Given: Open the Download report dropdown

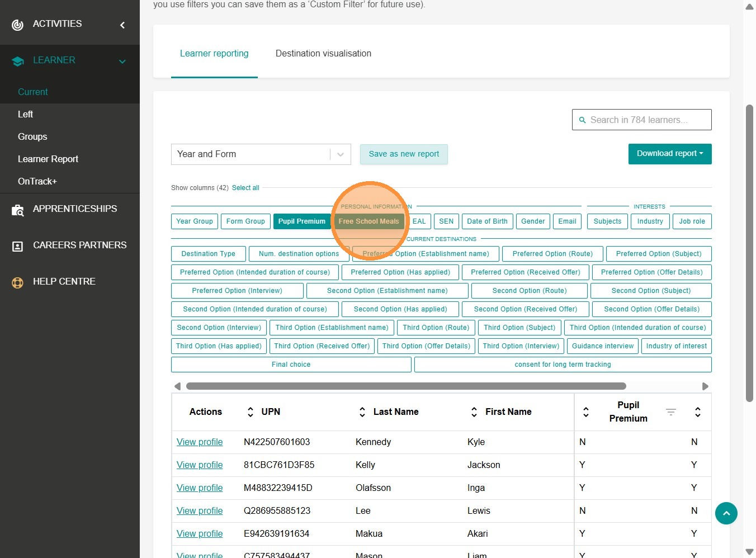Looking at the screenshot, I should 670,154.
